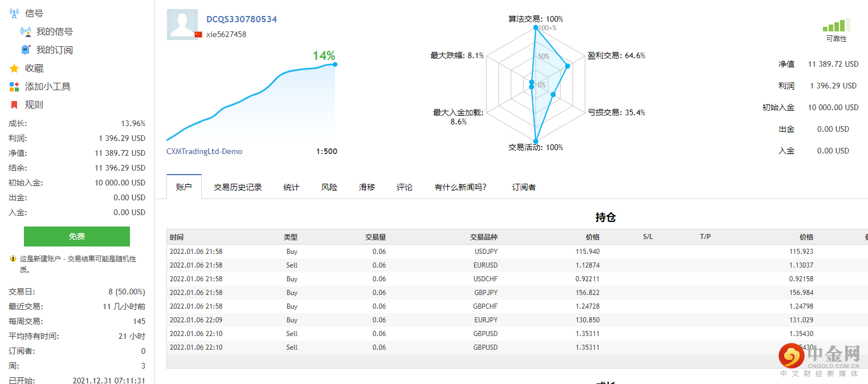868x384 pixels.
Task: Open the 订阅者 subscribers tab
Action: 523,187
